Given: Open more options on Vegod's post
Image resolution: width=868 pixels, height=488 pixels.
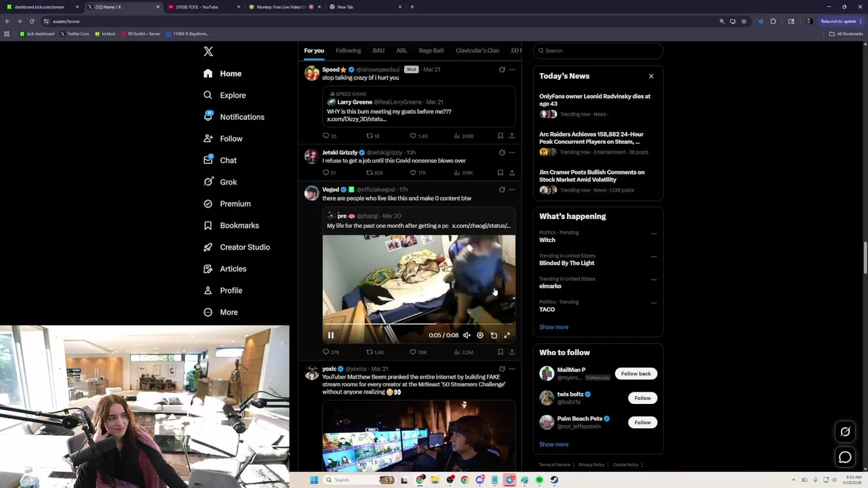Looking at the screenshot, I should (512, 190).
